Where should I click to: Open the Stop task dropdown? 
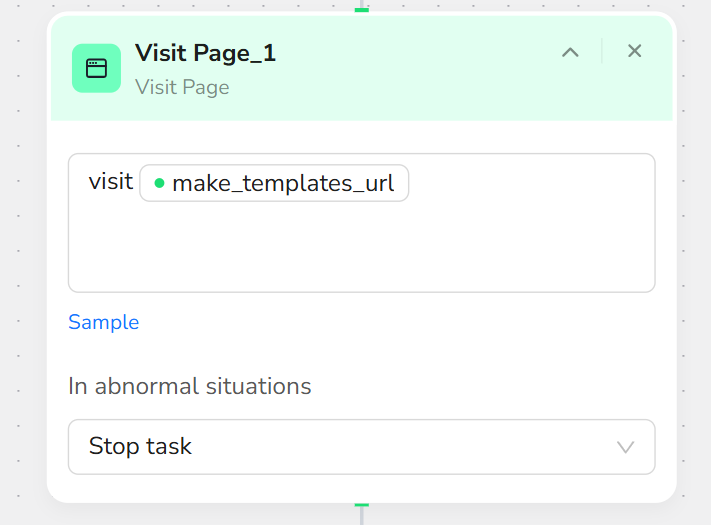click(361, 447)
